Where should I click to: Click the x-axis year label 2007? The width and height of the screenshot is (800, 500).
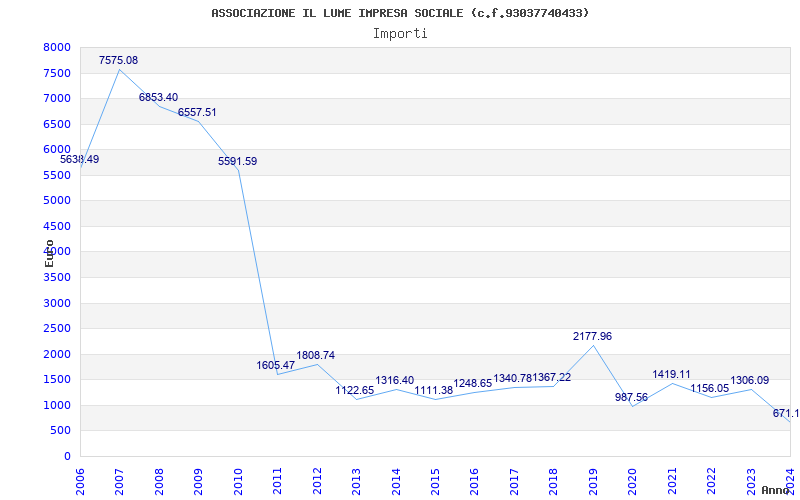(x=119, y=482)
